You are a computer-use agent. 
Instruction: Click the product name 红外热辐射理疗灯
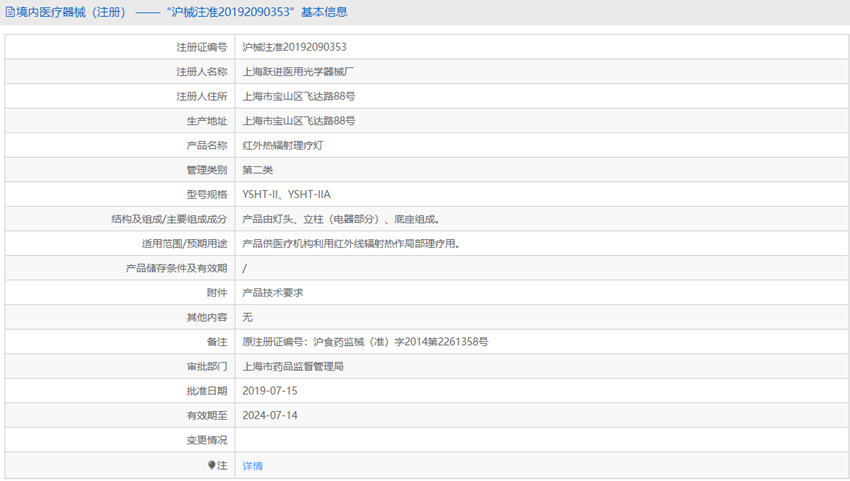point(283,146)
